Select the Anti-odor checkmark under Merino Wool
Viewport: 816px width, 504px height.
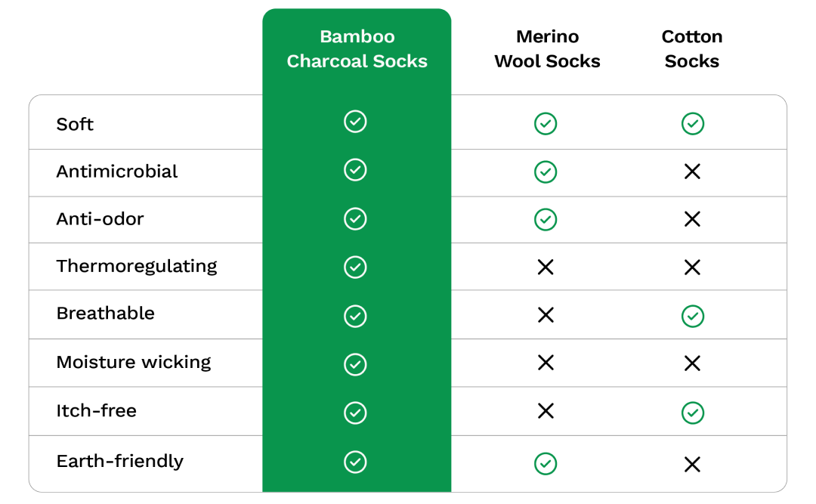pyautogui.click(x=546, y=219)
